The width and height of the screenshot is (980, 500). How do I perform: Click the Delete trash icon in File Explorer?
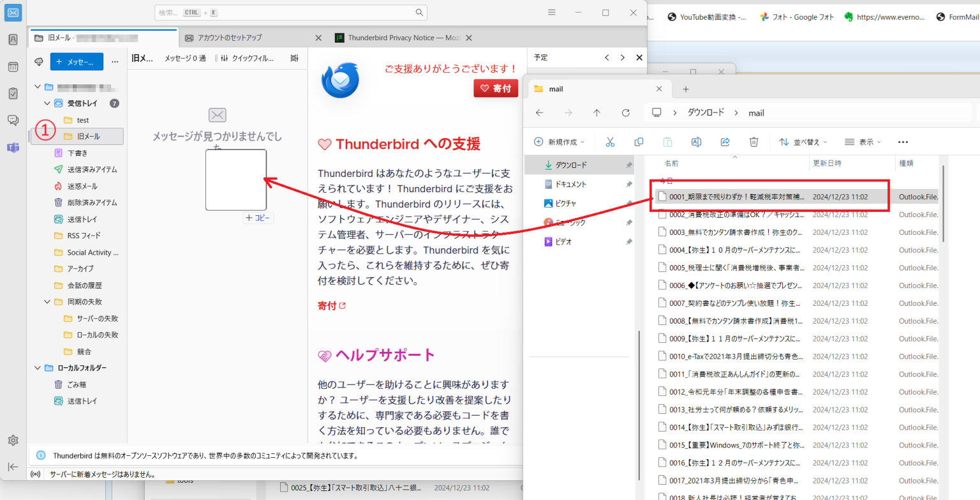click(x=754, y=142)
